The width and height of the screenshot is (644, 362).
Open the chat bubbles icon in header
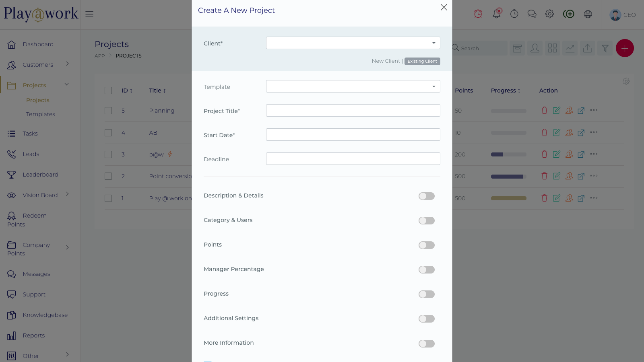[532, 14]
